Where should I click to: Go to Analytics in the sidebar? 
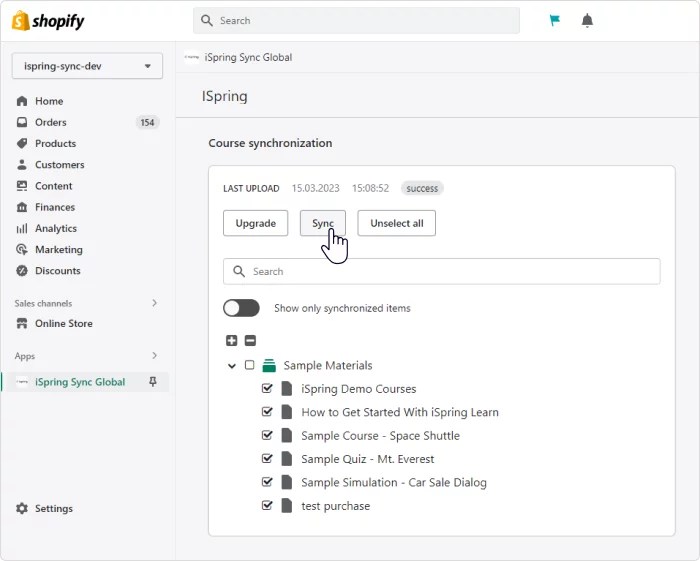pos(55,228)
